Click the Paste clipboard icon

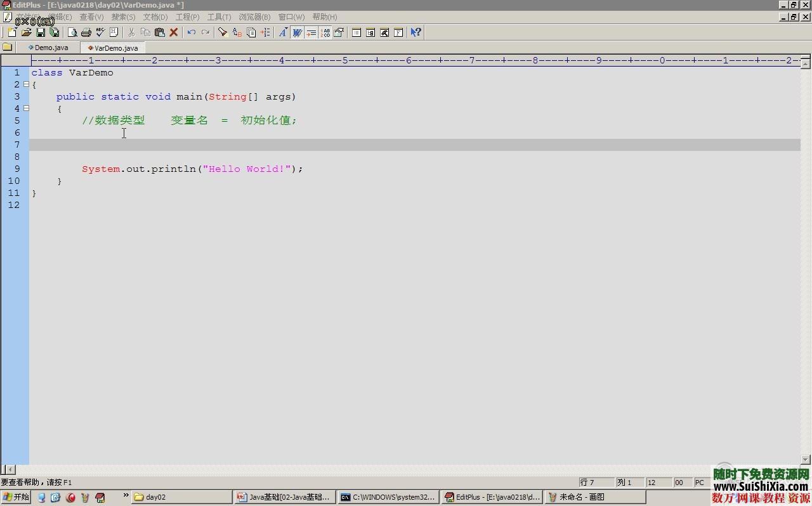[159, 32]
